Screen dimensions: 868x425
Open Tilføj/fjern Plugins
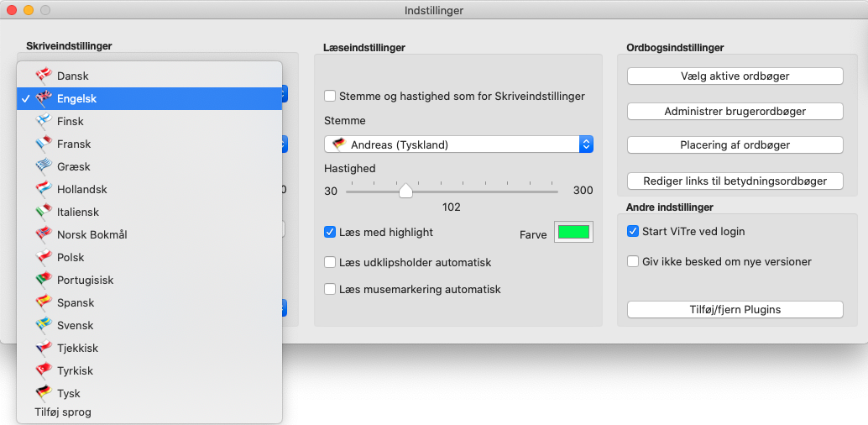pyautogui.click(x=735, y=310)
